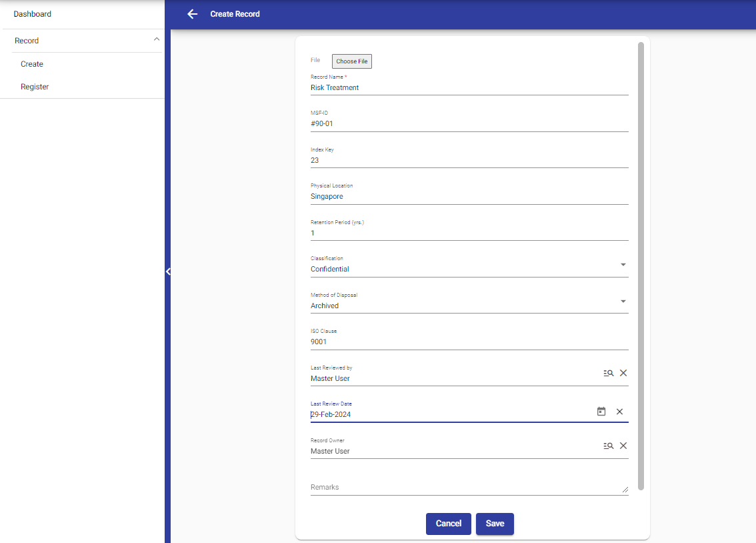Focus the Remarks text area
Screen dimensions: 756x543
pyautogui.click(x=467, y=488)
